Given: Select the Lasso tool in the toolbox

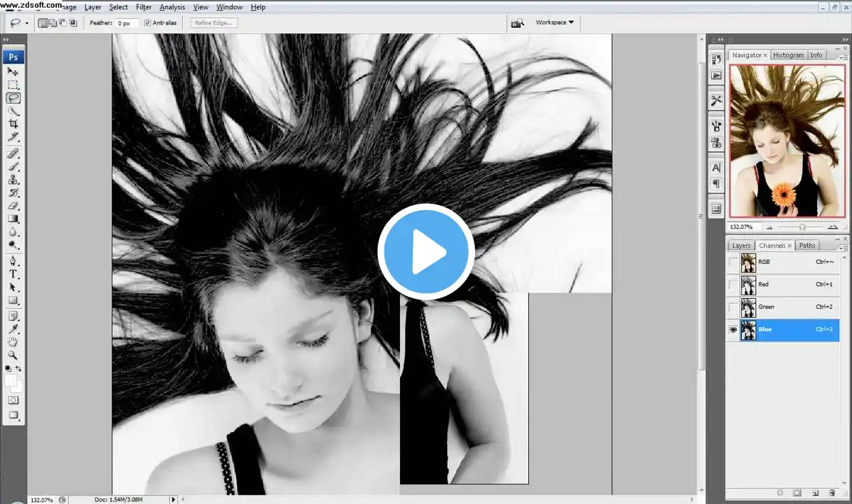Looking at the screenshot, I should [x=13, y=98].
